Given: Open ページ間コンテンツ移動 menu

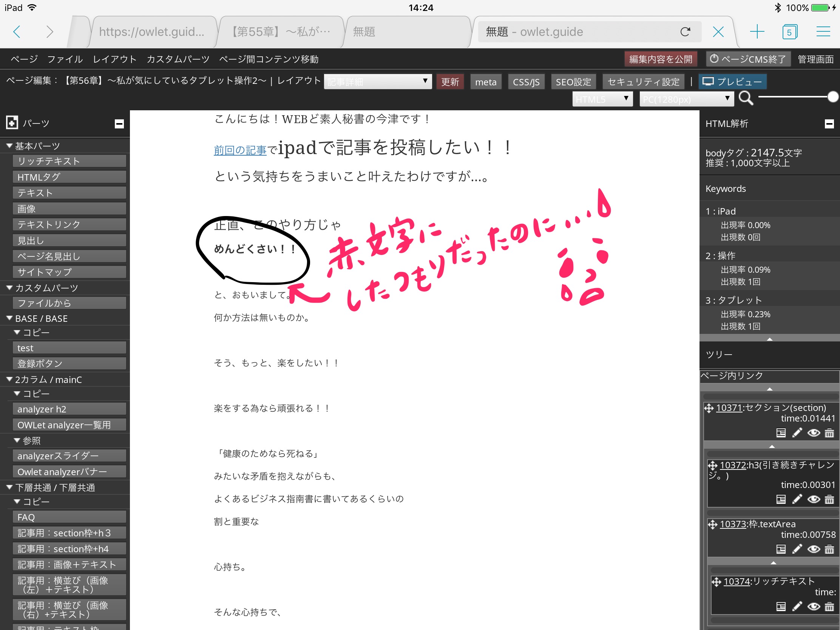Looking at the screenshot, I should 269,59.
